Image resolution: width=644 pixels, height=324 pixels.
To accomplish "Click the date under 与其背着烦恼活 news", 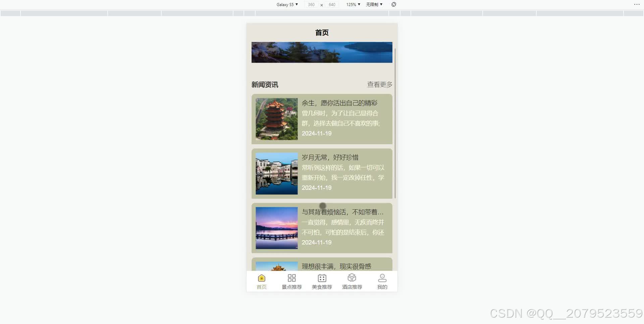I will coord(317,242).
